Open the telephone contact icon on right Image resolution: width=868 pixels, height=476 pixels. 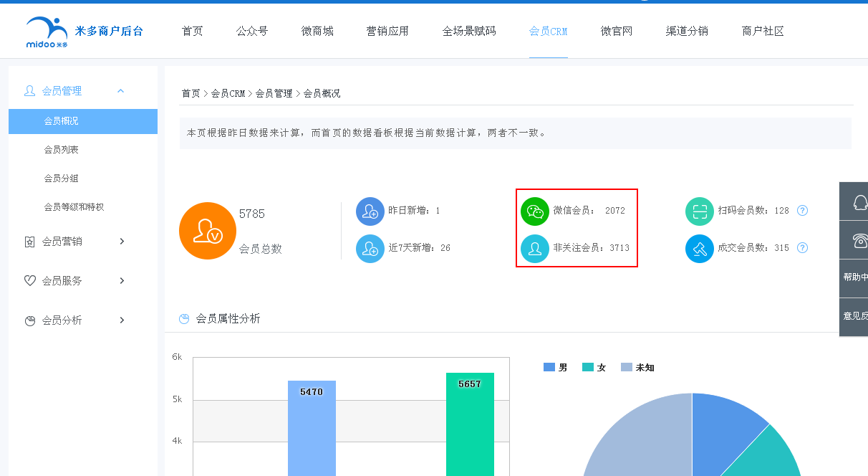click(x=859, y=241)
